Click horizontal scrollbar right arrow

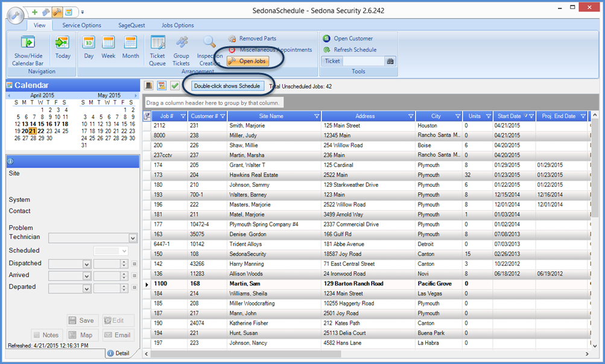tap(587, 354)
